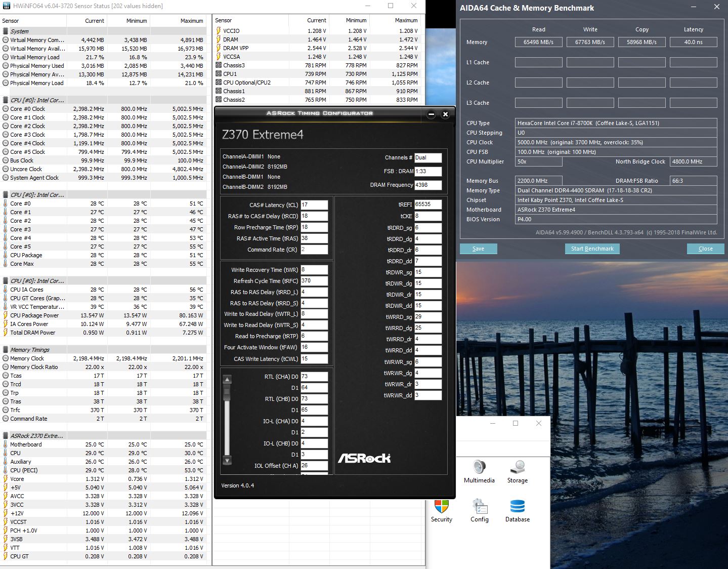The height and width of the screenshot is (569, 728).
Task: Click the CPU1 fan sensor icon
Action: pyautogui.click(x=219, y=74)
